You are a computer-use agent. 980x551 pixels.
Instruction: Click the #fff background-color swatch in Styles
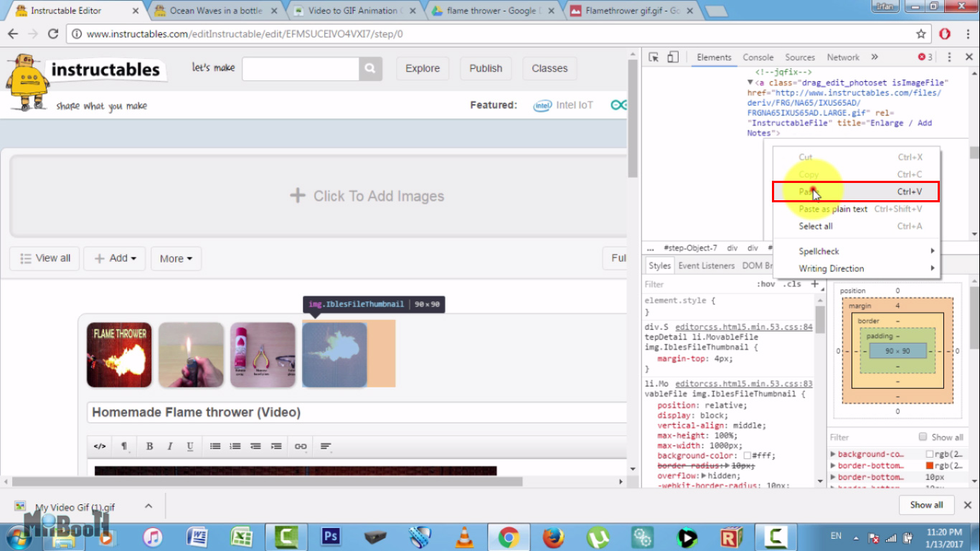click(x=747, y=456)
